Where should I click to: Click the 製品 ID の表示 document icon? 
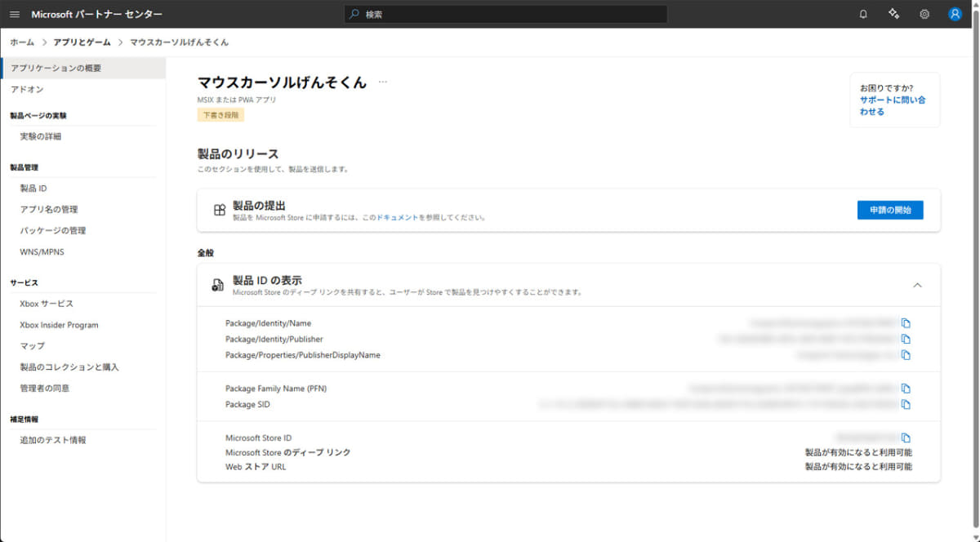point(218,285)
